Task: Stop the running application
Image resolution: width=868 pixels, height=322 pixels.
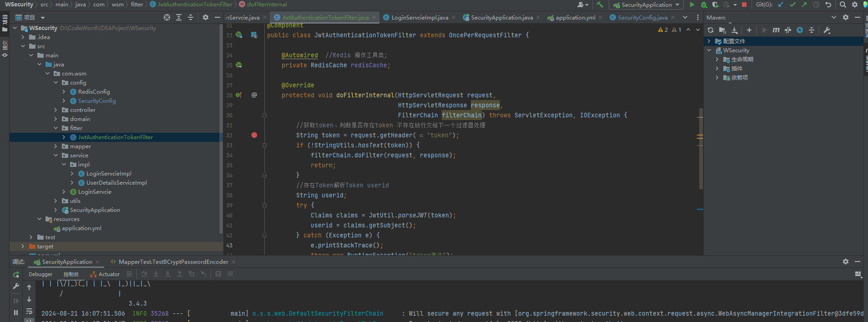Action: click(744, 5)
